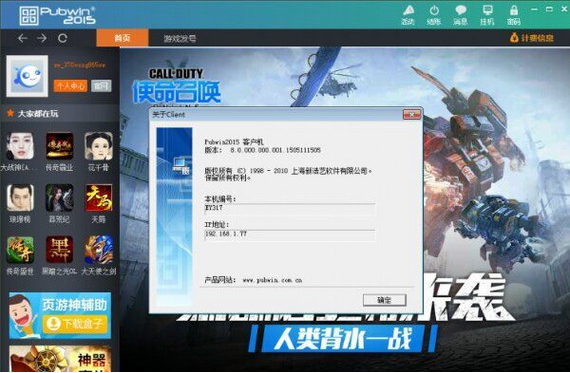Switch to the 首页 tab
The height and width of the screenshot is (373, 570).
[123, 38]
